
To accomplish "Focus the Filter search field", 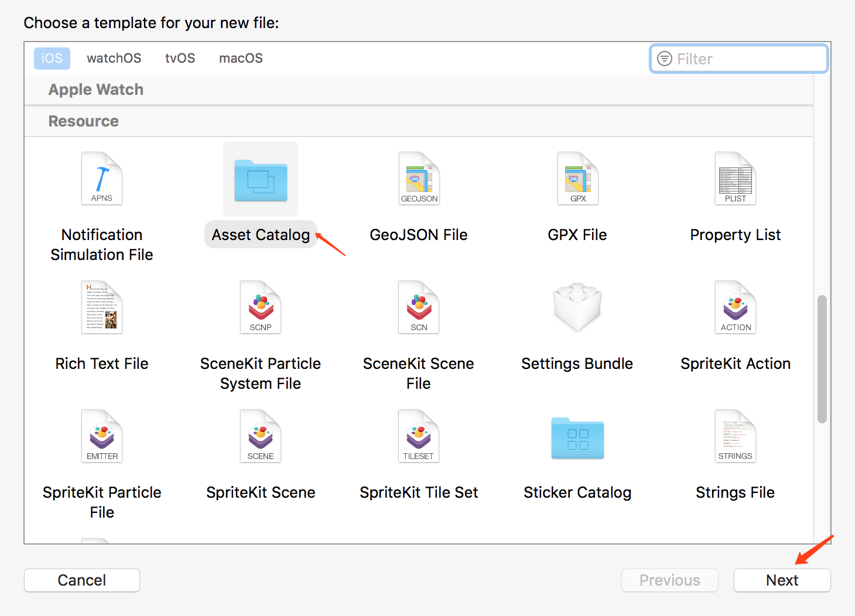I will 739,59.
